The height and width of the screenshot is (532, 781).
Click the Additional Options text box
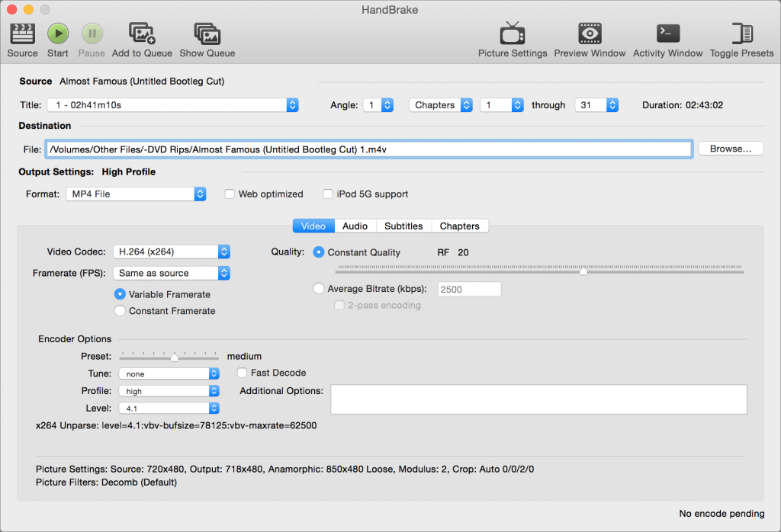click(x=538, y=399)
